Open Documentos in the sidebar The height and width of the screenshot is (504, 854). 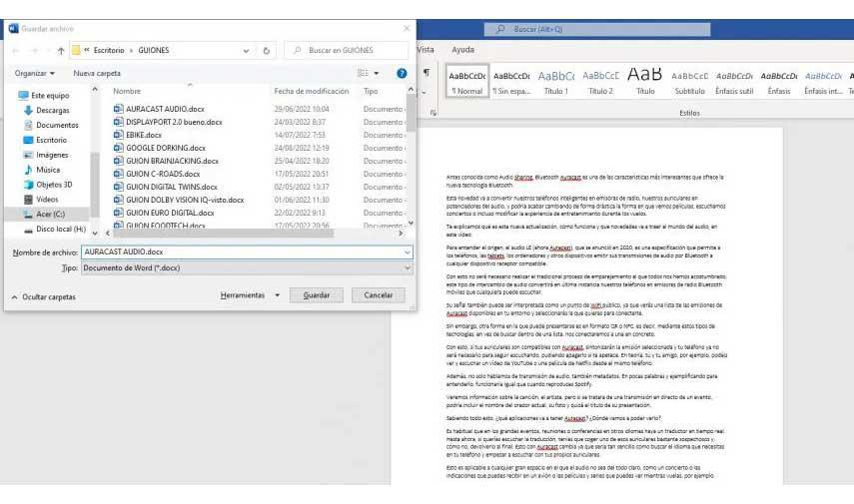pos(51,125)
